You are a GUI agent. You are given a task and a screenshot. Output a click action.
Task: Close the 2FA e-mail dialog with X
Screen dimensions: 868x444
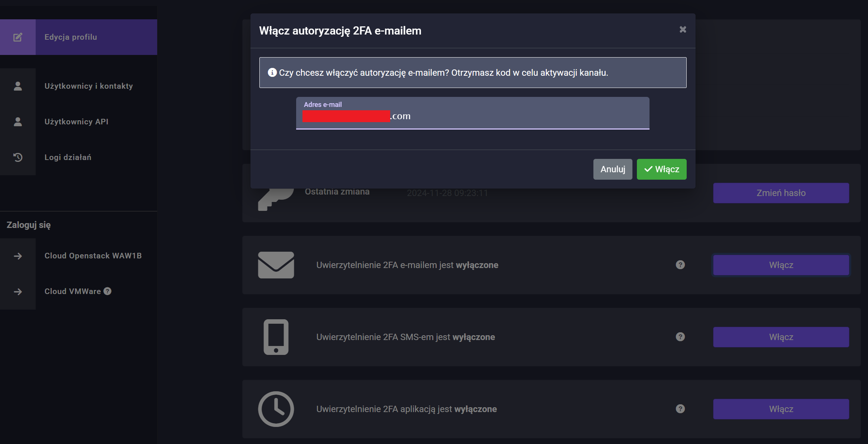683,30
